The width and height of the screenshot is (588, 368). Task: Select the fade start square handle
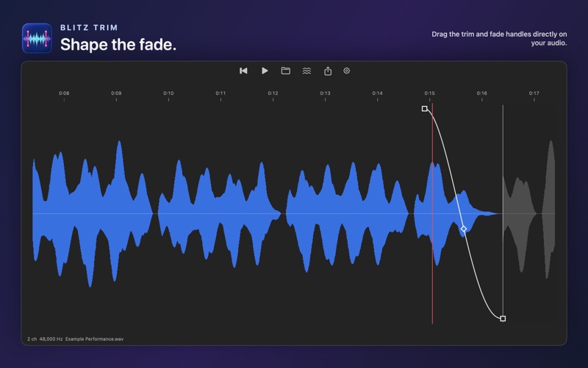[425, 108]
